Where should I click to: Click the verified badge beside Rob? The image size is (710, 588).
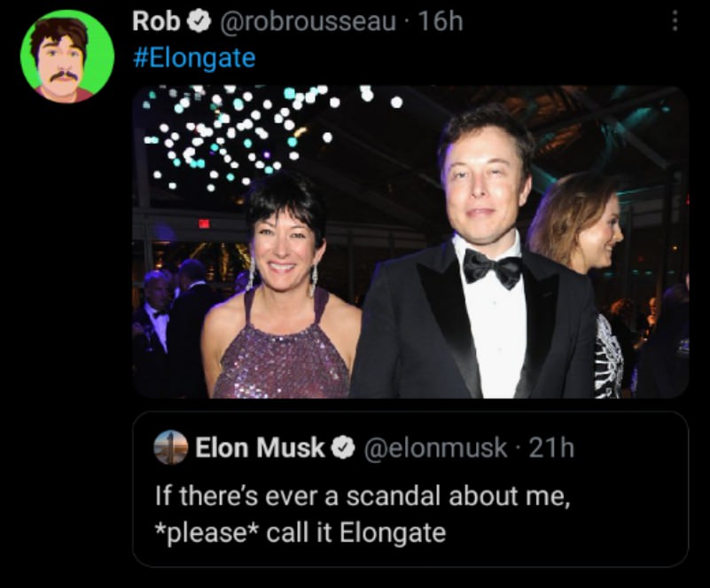pos(199,22)
